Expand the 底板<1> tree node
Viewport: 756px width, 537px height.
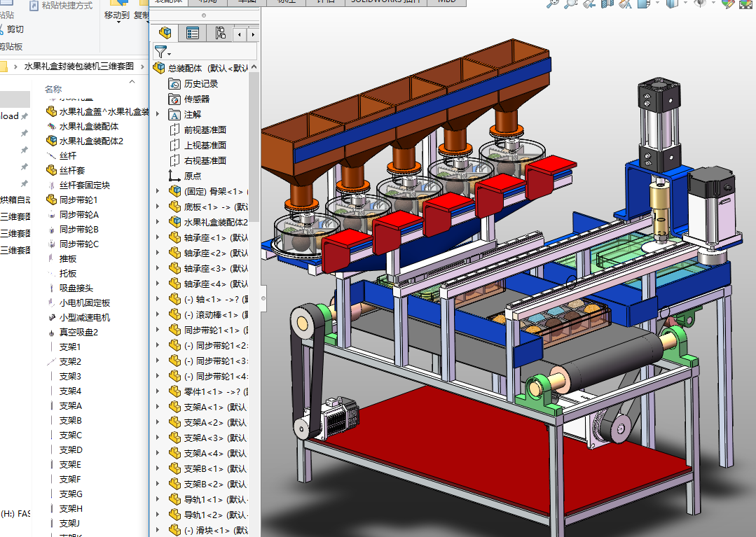(x=158, y=207)
